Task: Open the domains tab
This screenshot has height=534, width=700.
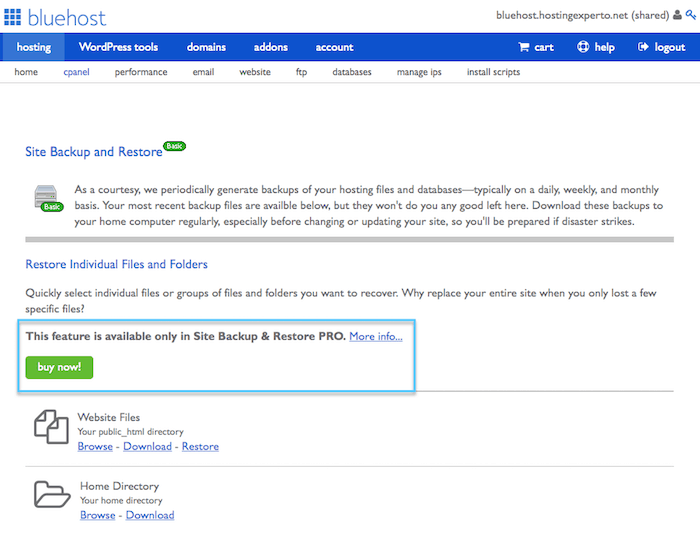Action: (206, 47)
